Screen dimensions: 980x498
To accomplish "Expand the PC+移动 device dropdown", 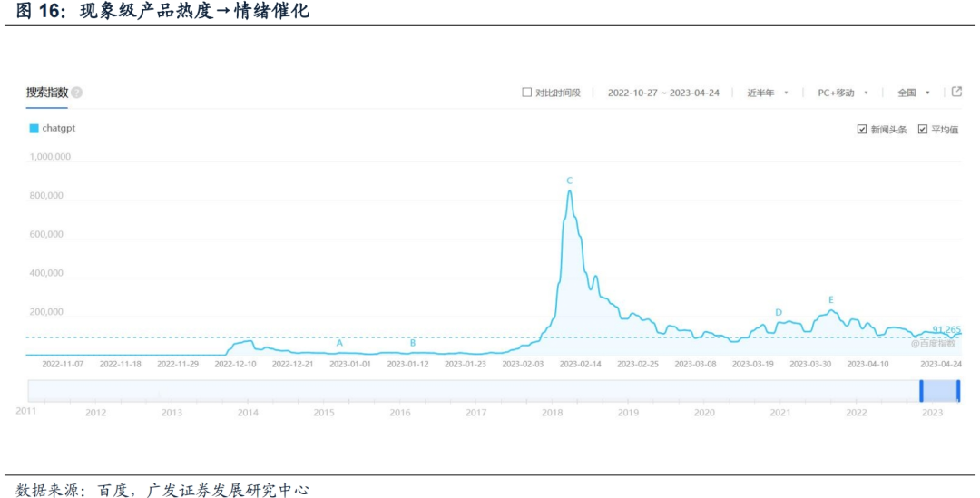I will [x=842, y=93].
